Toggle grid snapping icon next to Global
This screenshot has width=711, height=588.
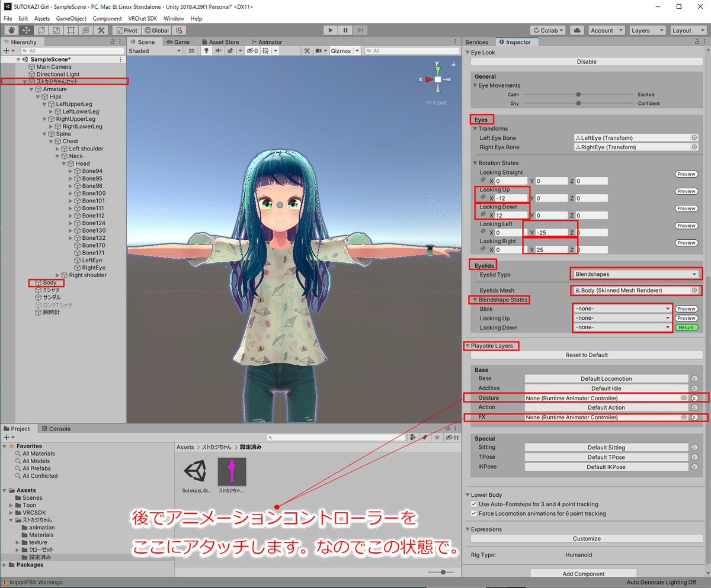click(x=180, y=30)
